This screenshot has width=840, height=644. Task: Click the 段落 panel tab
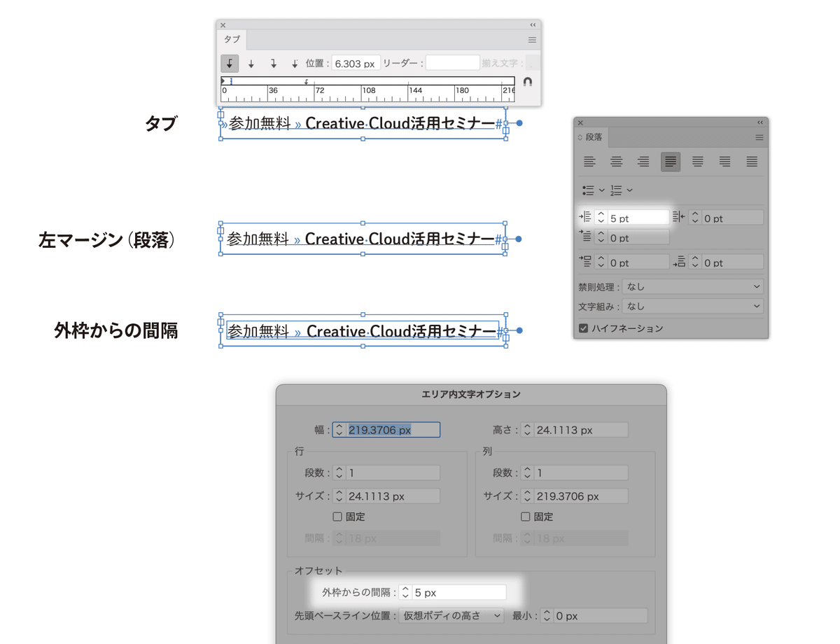(x=594, y=137)
